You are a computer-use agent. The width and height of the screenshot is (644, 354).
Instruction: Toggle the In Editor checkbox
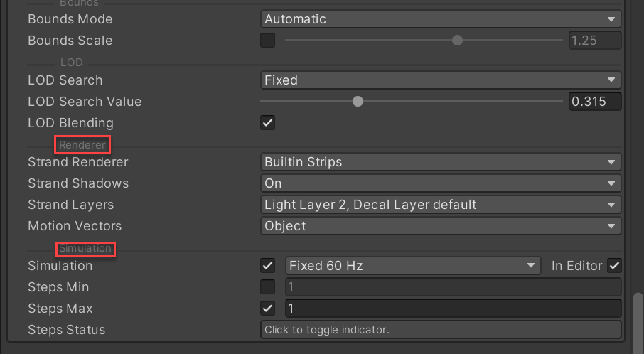coord(615,266)
